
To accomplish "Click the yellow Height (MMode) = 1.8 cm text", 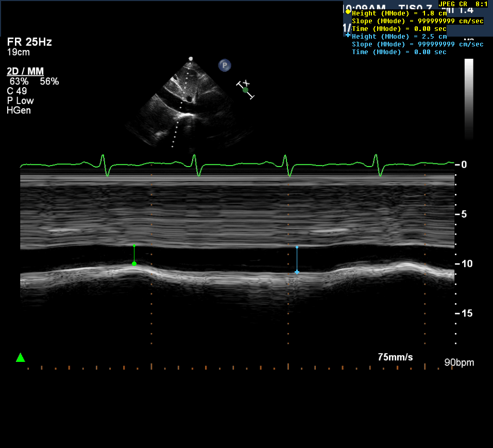I will point(399,13).
